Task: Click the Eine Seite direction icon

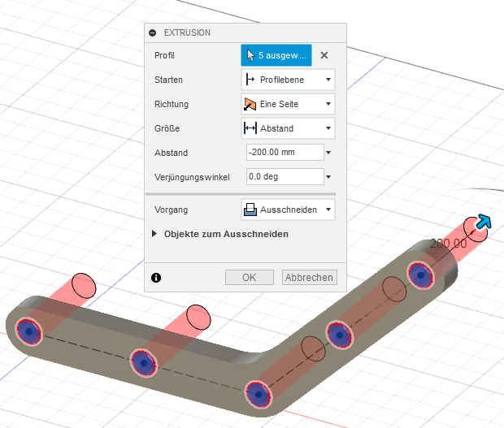Action: pyautogui.click(x=250, y=104)
